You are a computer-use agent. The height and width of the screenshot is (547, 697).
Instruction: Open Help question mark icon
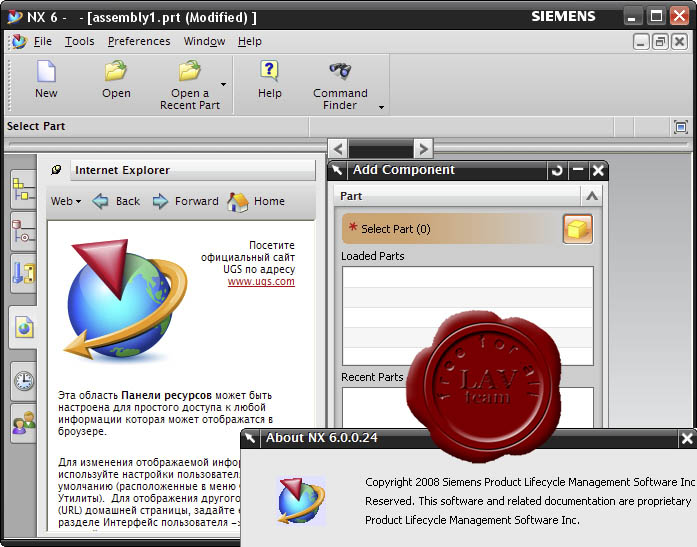click(269, 71)
